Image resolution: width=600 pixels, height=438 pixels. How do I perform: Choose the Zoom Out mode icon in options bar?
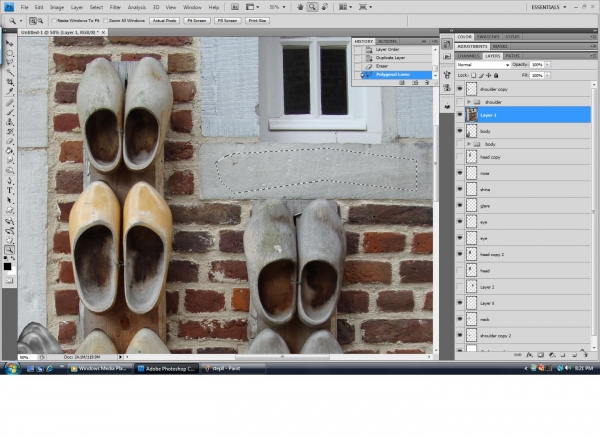40,21
